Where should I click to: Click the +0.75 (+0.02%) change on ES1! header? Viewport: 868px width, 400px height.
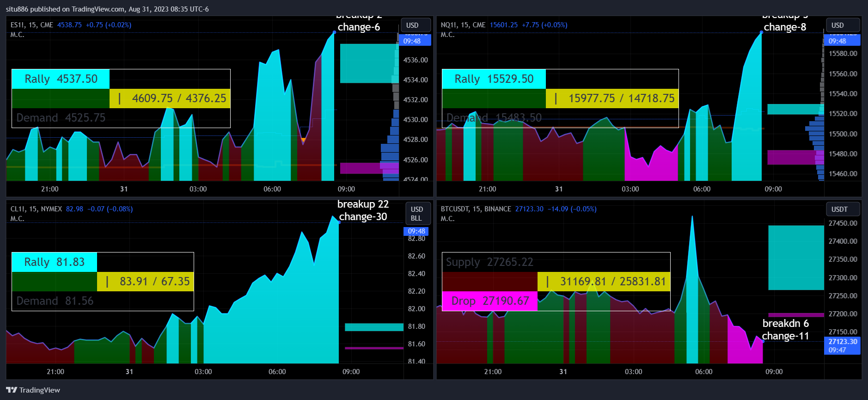point(109,25)
